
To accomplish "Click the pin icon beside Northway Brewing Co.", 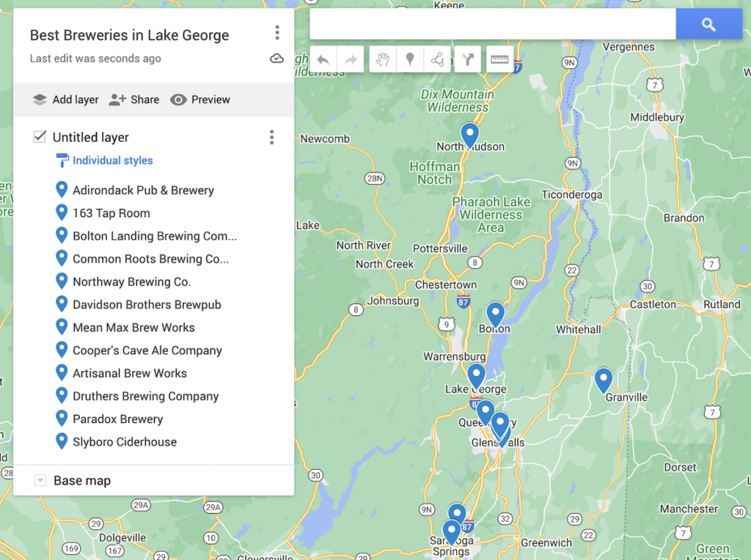I will point(62,281).
